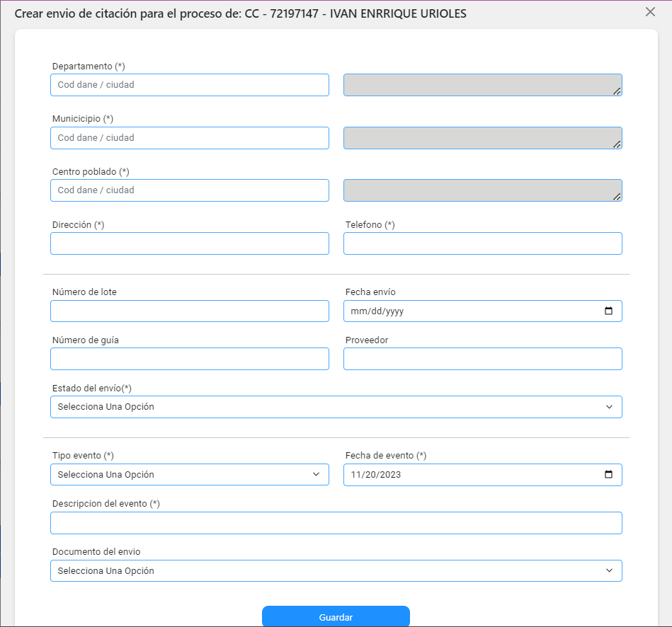Focus the Dirección text field
Image resolution: width=672 pixels, height=627 pixels.
click(190, 243)
